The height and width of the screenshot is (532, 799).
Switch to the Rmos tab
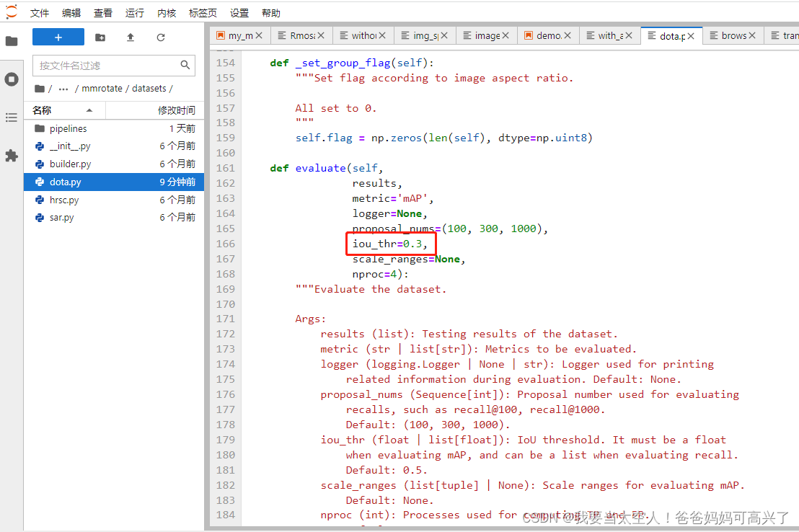pyautogui.click(x=303, y=35)
